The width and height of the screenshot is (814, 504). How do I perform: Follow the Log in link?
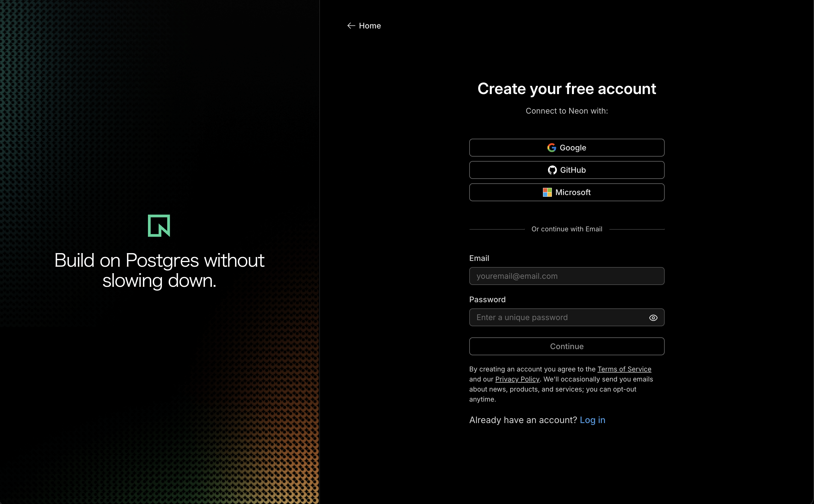pyautogui.click(x=592, y=420)
